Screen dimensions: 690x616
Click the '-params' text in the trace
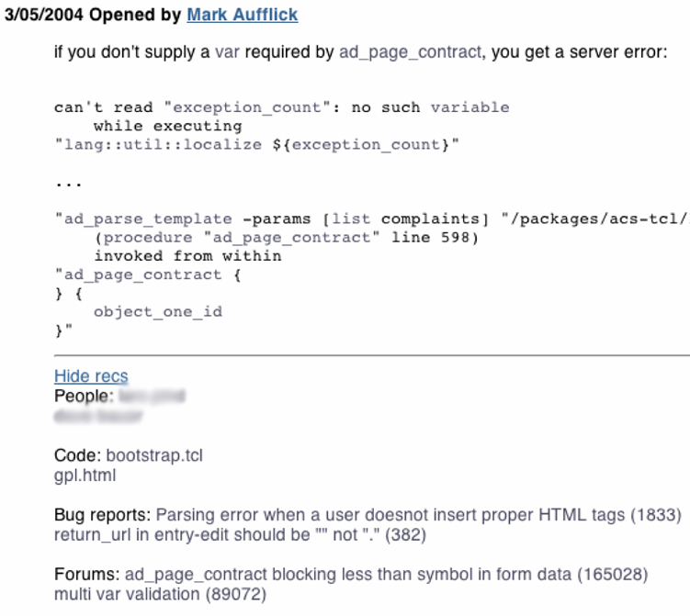coord(277,218)
